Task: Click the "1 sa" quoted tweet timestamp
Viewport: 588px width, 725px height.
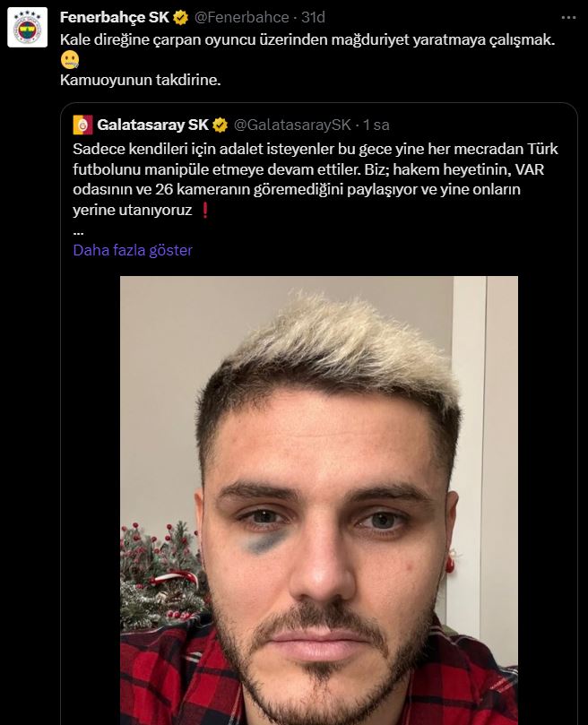Action: 376,123
